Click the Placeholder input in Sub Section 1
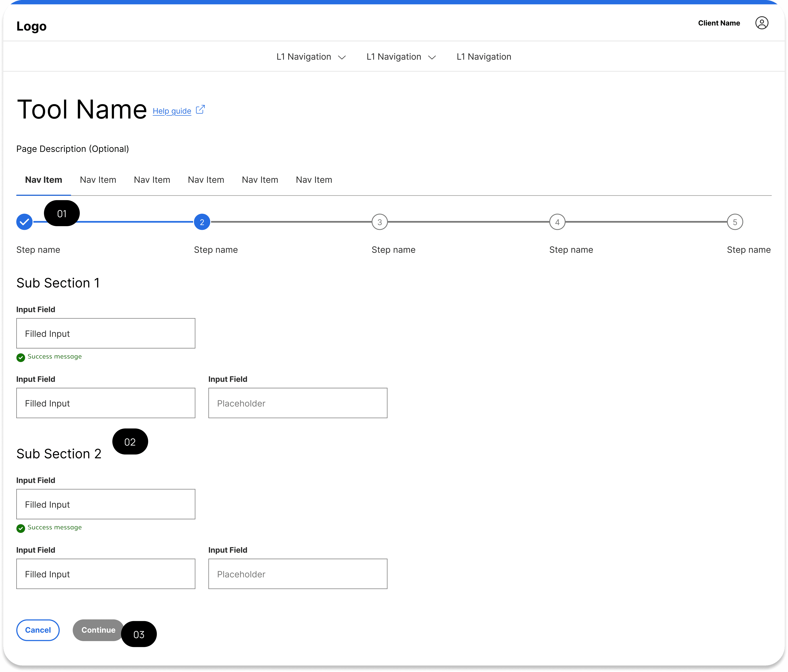 (298, 403)
